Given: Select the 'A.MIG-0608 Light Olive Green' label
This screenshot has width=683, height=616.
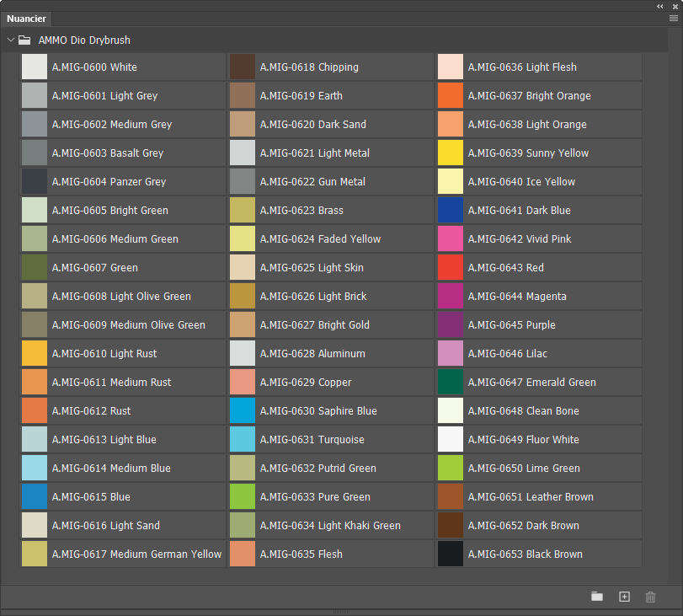Looking at the screenshot, I should pos(121,297).
